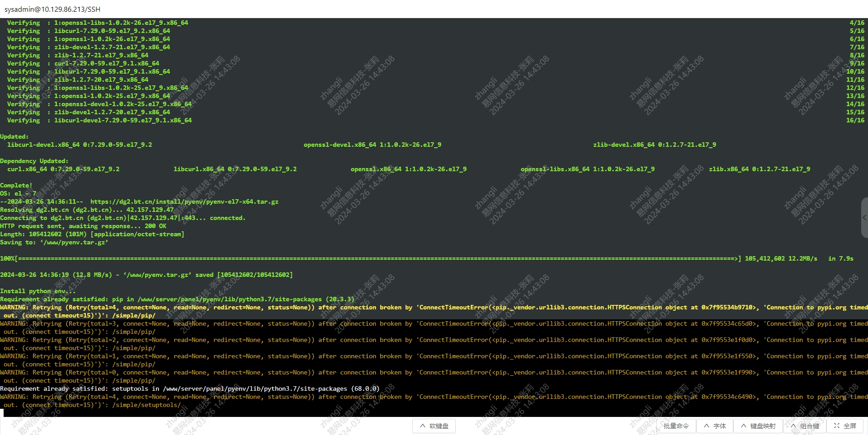Image resolution: width=868 pixels, height=435 pixels.
Task: Click the 'Length: 105412602 (101M)' line
Action: pos(92,234)
